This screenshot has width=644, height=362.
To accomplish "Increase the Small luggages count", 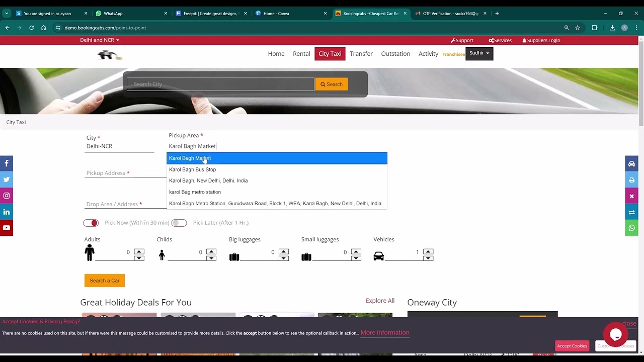I will coord(356,251).
